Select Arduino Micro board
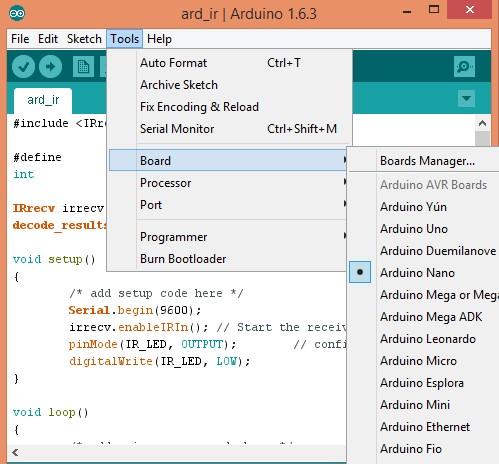Image resolution: width=499 pixels, height=464 pixels. pyautogui.click(x=423, y=361)
